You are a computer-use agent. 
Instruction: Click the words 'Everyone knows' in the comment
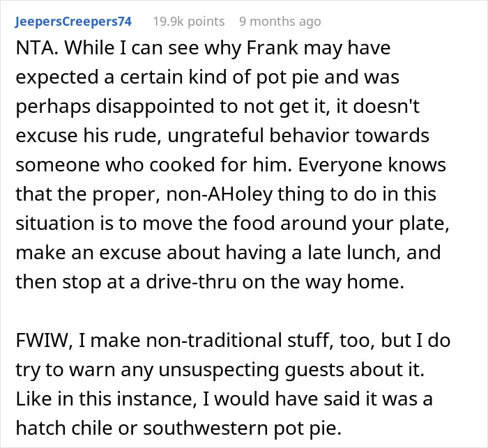pos(372,165)
